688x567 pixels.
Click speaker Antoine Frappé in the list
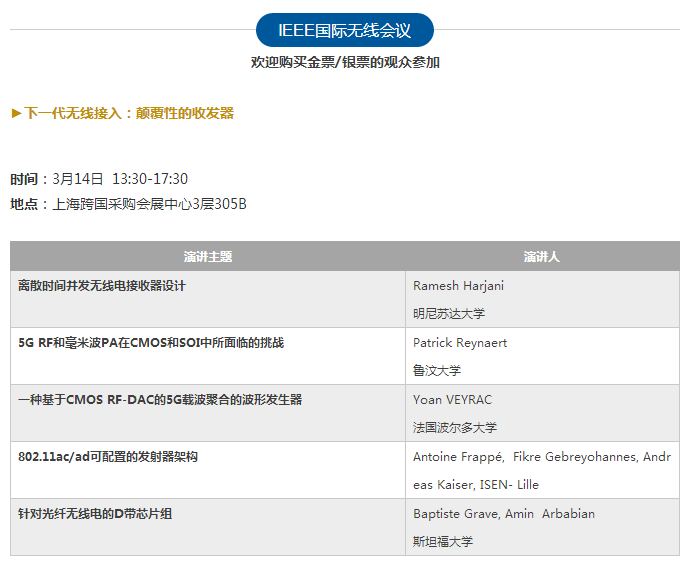pos(458,457)
